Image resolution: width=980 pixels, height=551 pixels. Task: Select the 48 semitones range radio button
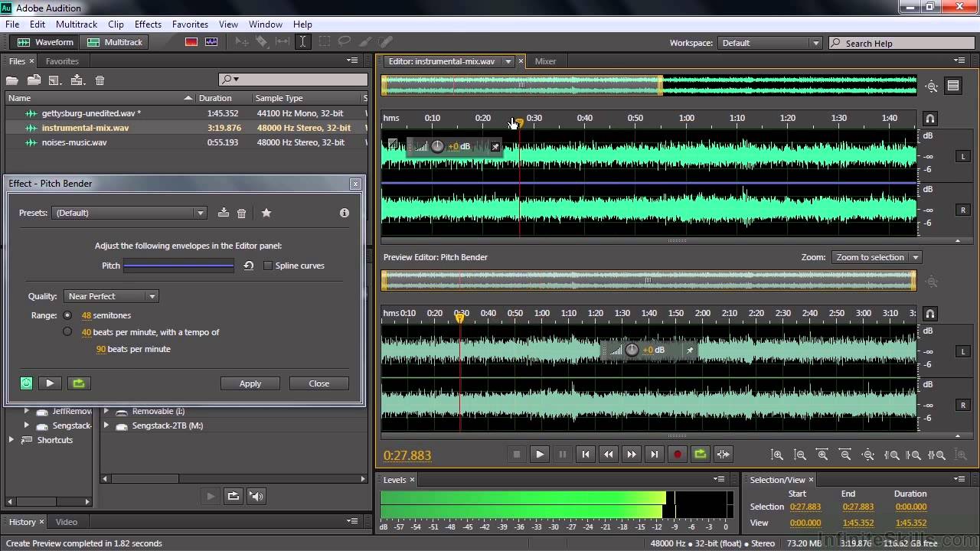tap(67, 315)
